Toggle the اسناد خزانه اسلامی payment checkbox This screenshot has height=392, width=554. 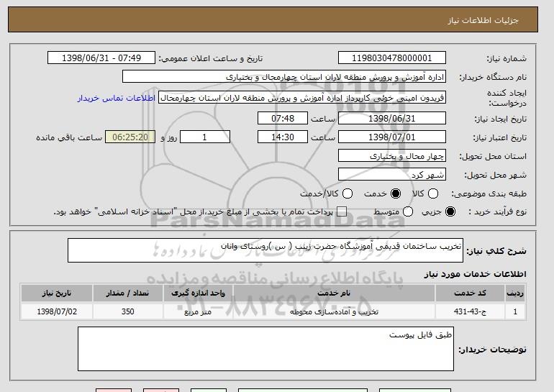[341, 211]
